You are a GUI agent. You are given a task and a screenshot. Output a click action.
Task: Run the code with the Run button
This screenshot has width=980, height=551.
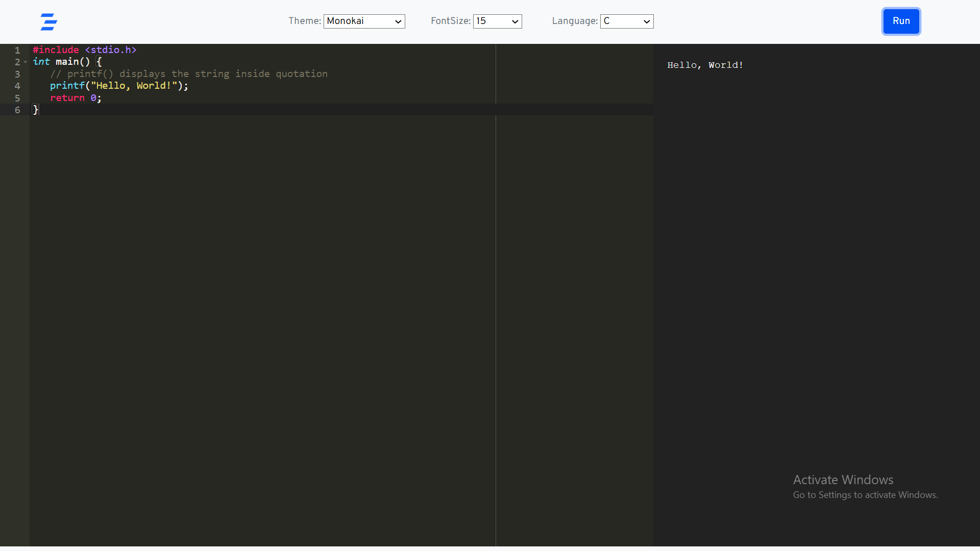[901, 21]
